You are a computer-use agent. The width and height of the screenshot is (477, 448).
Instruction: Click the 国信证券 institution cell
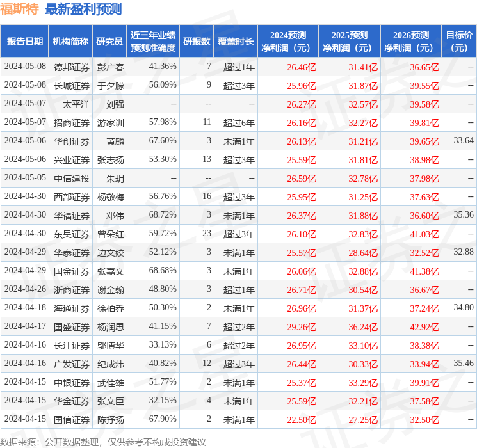pos(72,420)
